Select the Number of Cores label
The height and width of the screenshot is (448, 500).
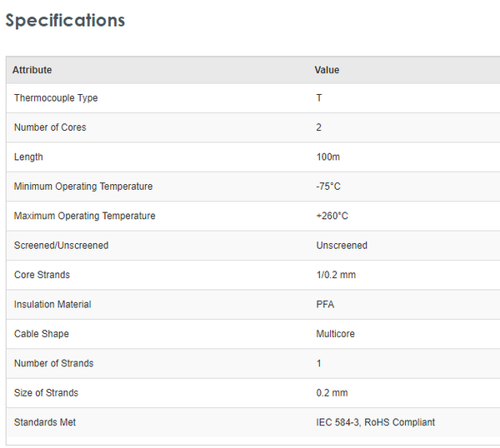[x=50, y=127]
